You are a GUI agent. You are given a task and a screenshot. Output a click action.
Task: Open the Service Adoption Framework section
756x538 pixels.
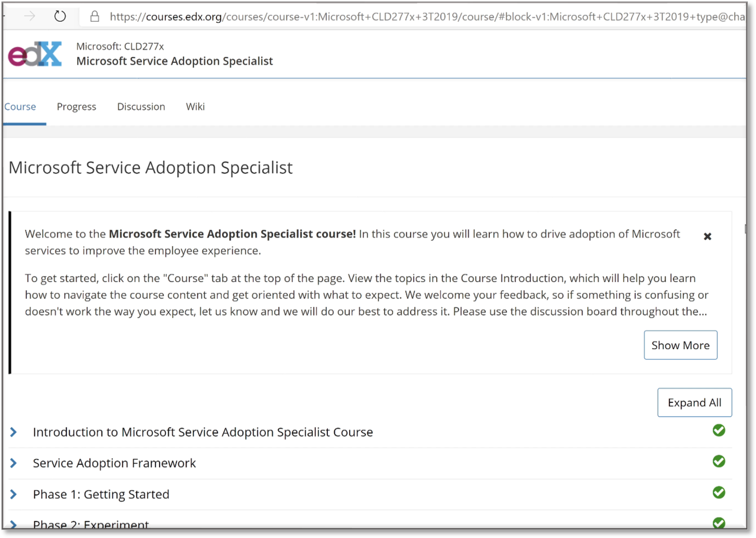click(114, 463)
